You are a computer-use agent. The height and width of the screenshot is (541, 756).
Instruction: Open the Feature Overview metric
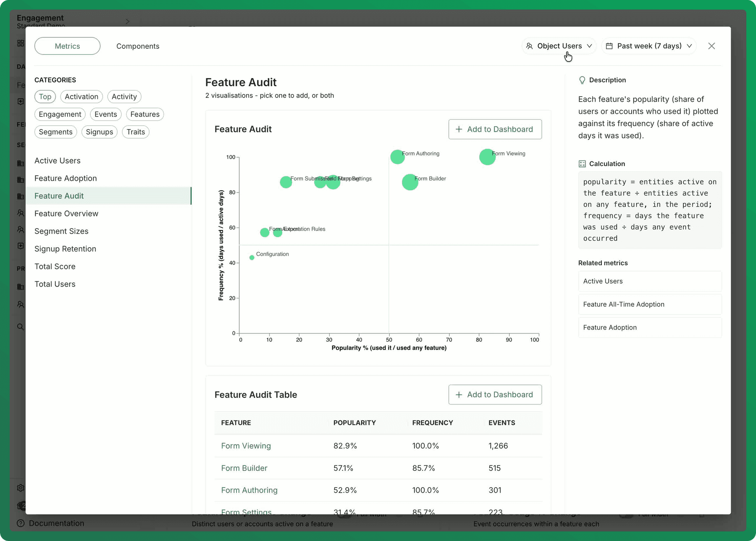(x=108, y=214)
